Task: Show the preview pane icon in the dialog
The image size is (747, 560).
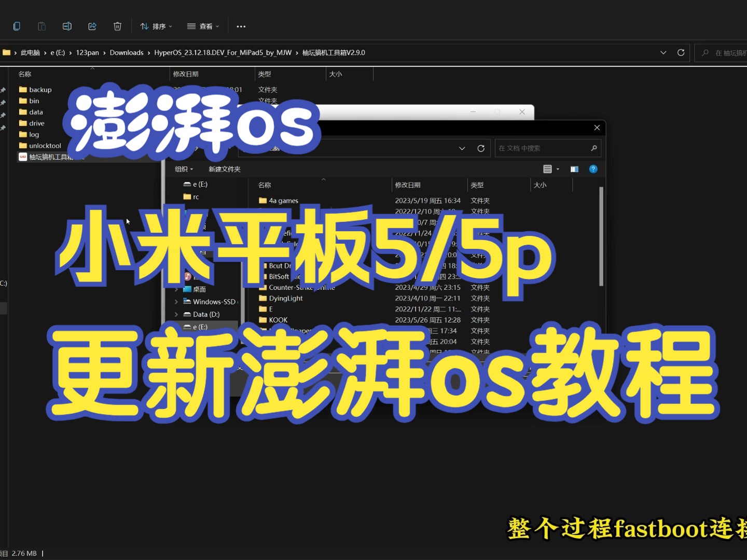Action: (574, 169)
